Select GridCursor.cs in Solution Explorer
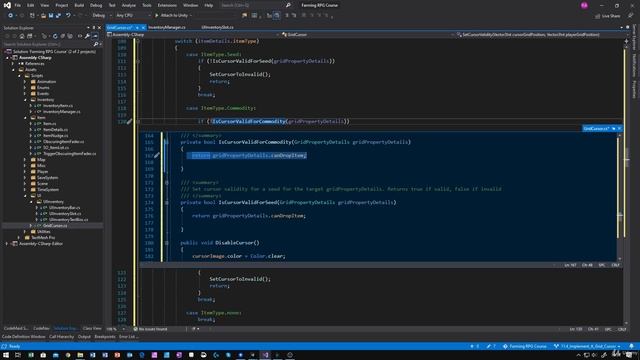 (55, 226)
